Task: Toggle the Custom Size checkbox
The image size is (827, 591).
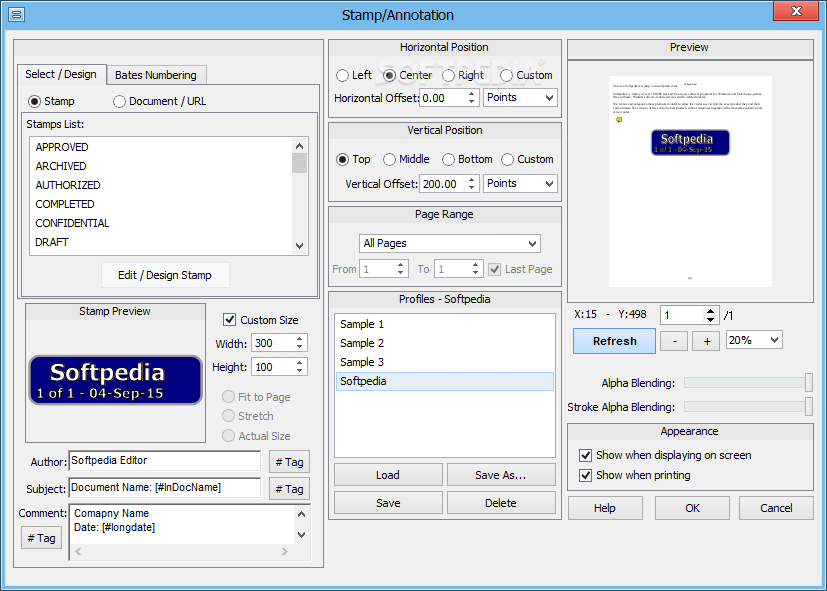Action: tap(229, 319)
